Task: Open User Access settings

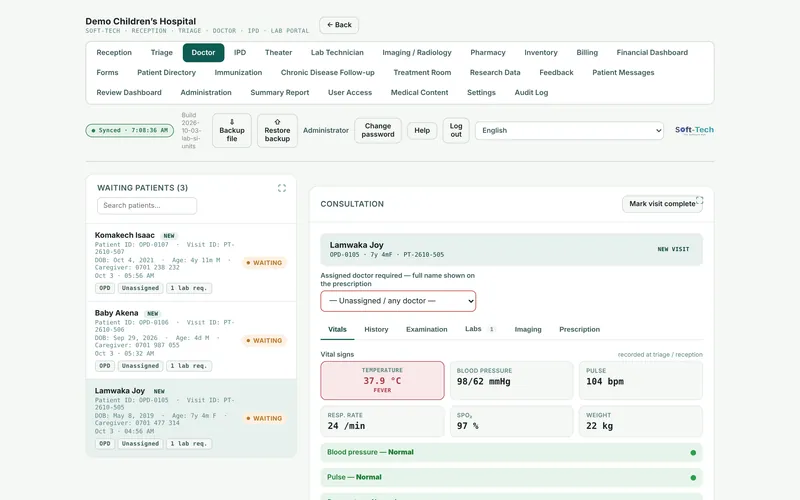Action: [x=350, y=92]
